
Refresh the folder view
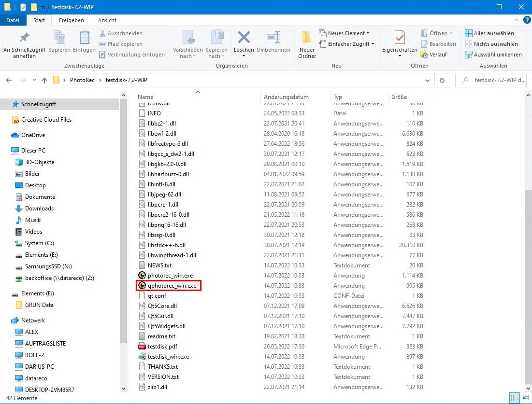point(442,80)
